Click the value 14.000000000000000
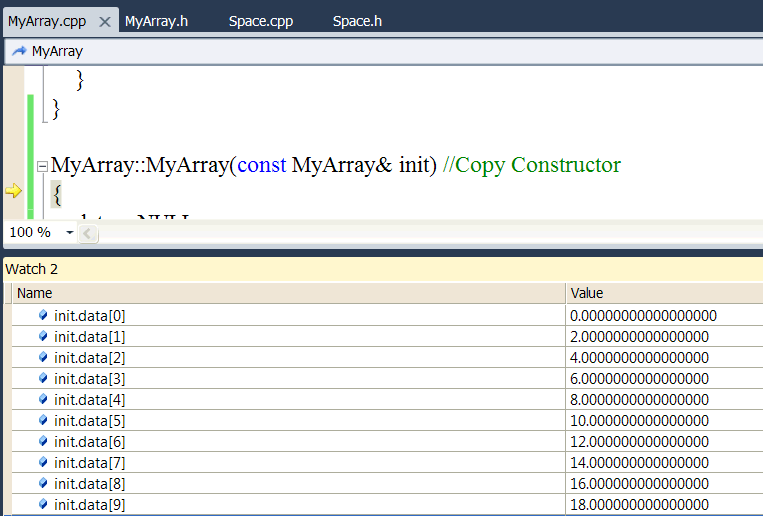Screen dimensions: 763x516 click(x=639, y=462)
